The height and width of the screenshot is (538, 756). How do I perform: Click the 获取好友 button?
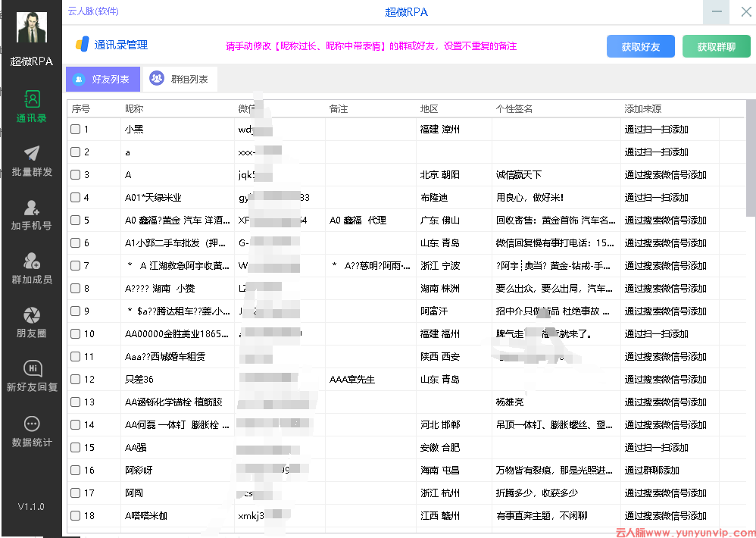[x=640, y=47]
